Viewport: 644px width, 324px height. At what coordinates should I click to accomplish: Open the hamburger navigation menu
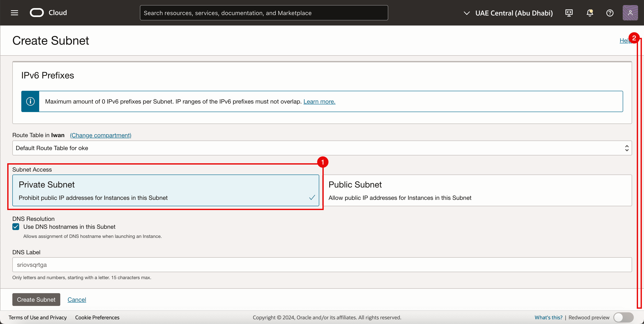pyautogui.click(x=14, y=13)
